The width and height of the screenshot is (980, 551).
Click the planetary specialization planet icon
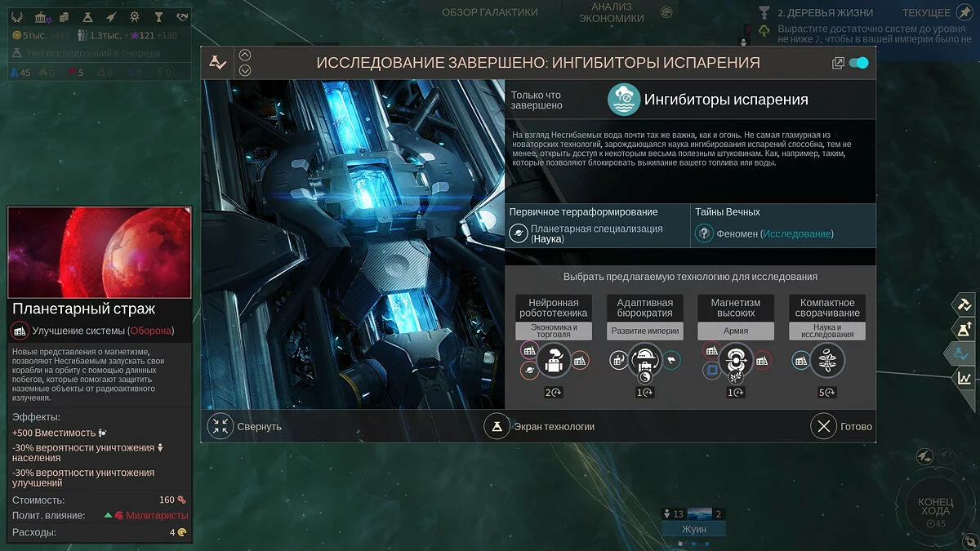pyautogui.click(x=519, y=233)
